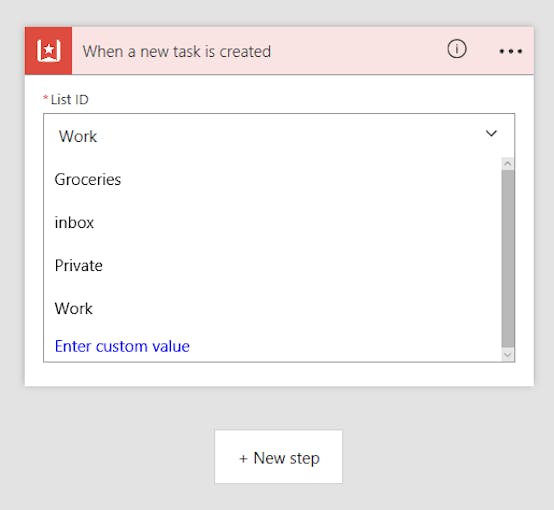
Task: Add a step with New step button
Action: click(x=278, y=457)
